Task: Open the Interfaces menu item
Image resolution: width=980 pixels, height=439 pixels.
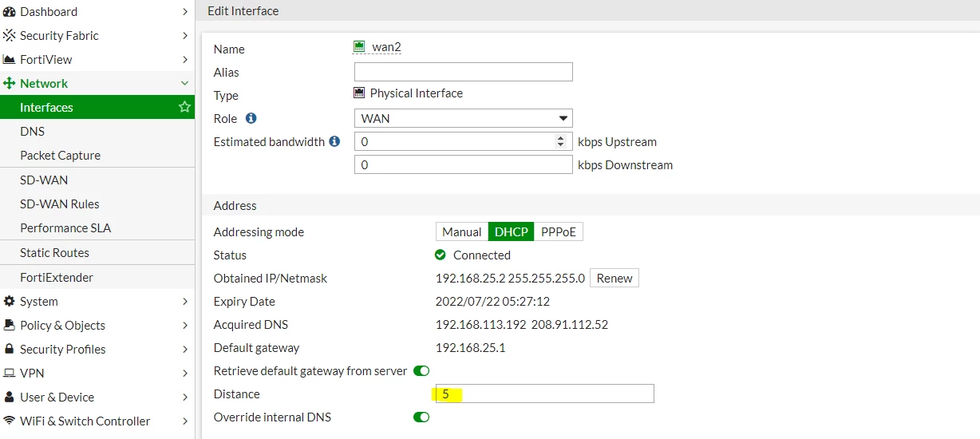Action: coord(97,107)
